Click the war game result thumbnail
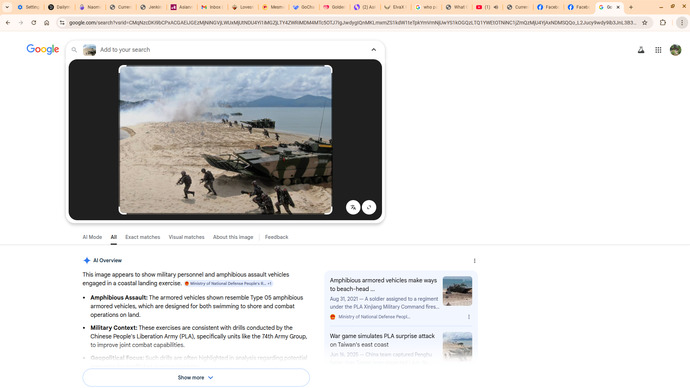The image size is (690, 388). pyautogui.click(x=457, y=346)
